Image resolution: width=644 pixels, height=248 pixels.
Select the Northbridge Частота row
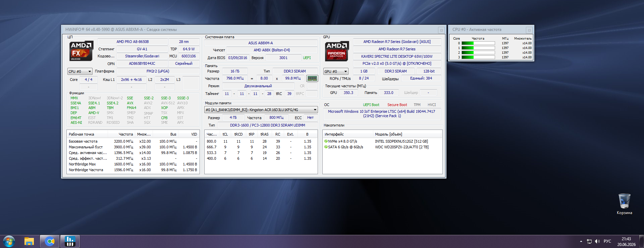tap(133, 170)
